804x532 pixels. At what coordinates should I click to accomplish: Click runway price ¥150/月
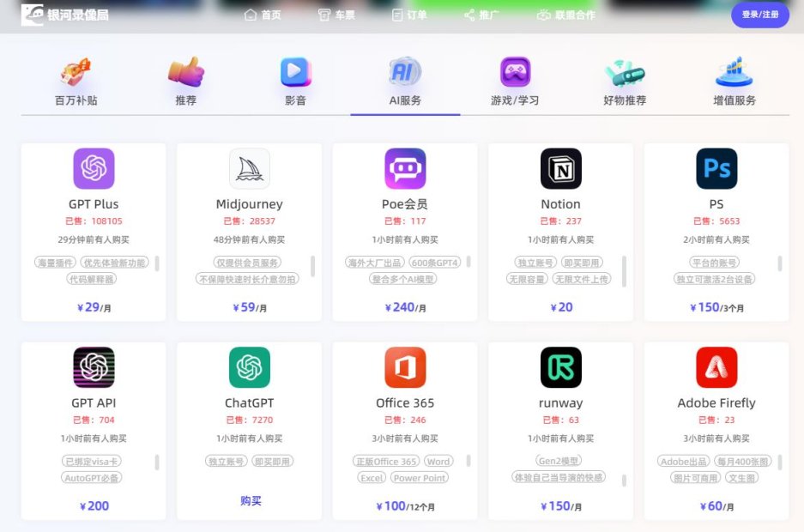point(561,506)
